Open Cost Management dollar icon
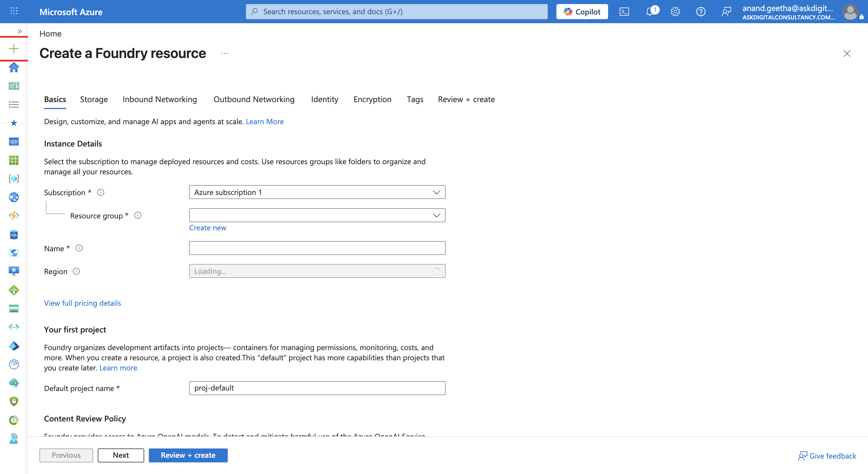The height and width of the screenshot is (474, 868). (x=14, y=420)
